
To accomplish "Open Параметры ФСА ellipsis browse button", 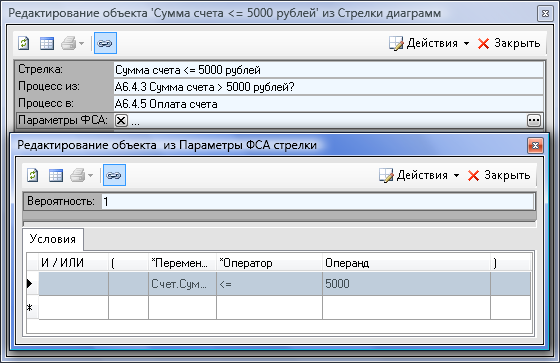I will click(534, 121).
